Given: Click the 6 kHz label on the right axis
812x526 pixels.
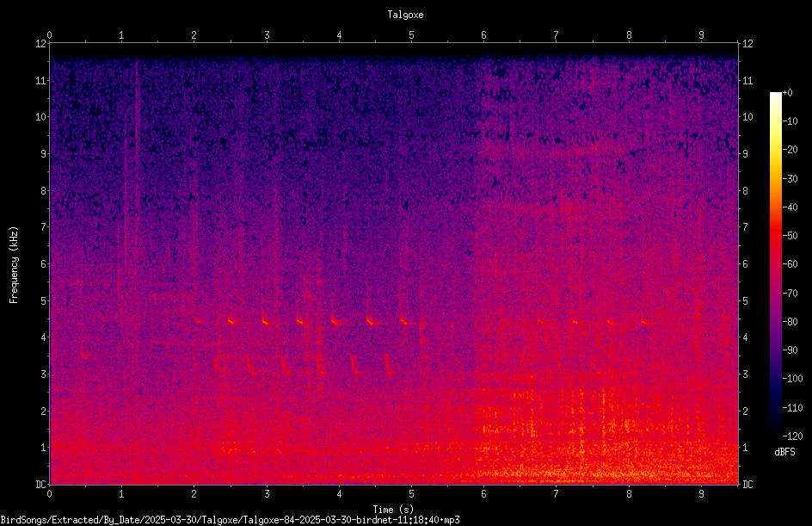Looking at the screenshot, I should (x=745, y=263).
